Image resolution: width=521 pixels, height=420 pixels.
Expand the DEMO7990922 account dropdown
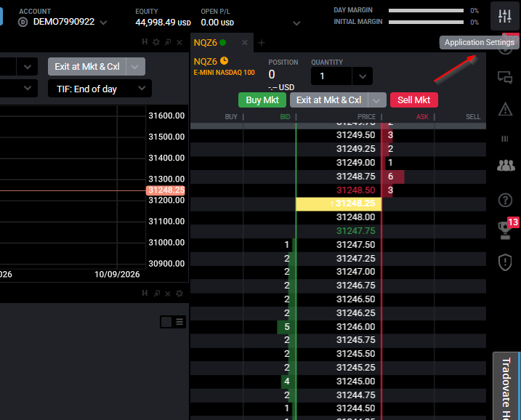[103, 23]
